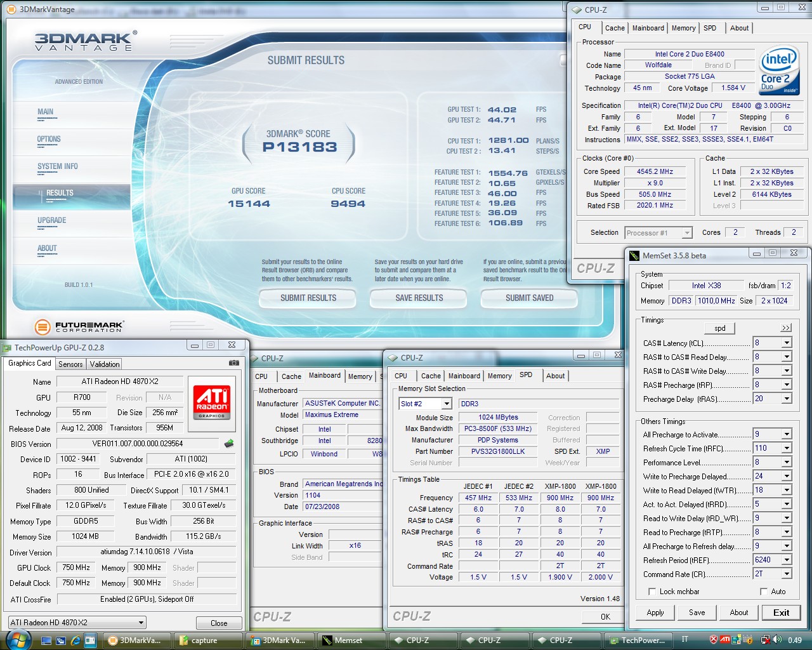Click the 3DMark Vantage logo
The image size is (812, 650).
[86, 41]
